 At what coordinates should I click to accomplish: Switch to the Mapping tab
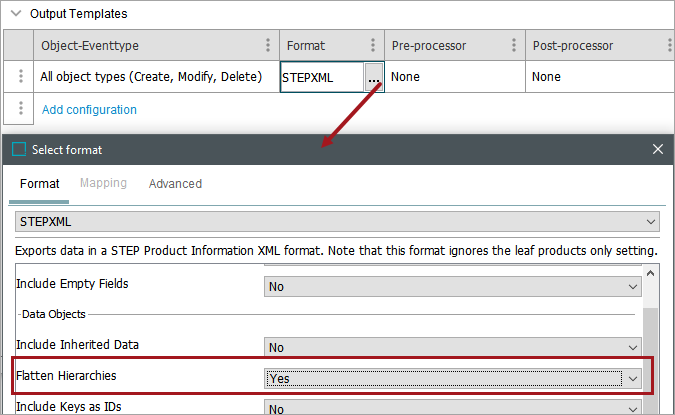pos(103,184)
